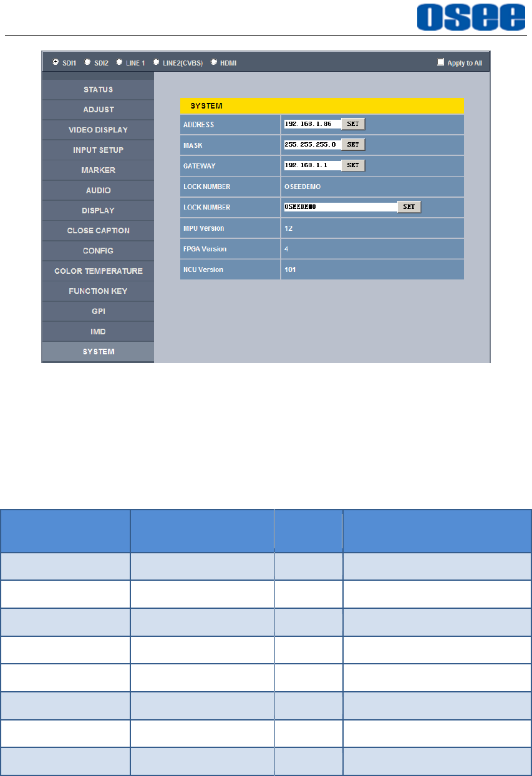
Task: Click the ADDRESS input field
Action: (x=312, y=124)
